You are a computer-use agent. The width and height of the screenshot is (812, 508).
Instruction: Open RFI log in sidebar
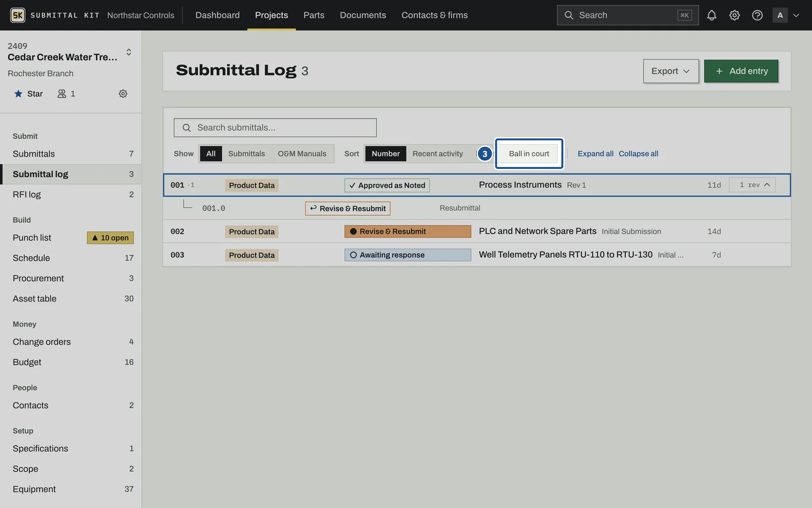(71, 195)
